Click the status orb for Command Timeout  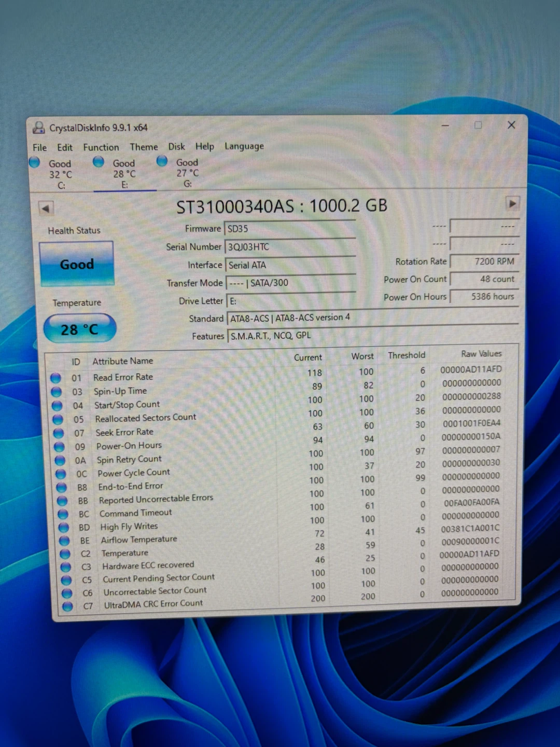tap(63, 515)
